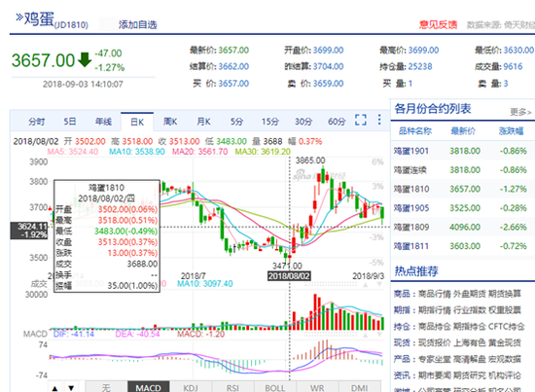
Task: Switch to the 分时 chart tab
Action: (x=37, y=122)
